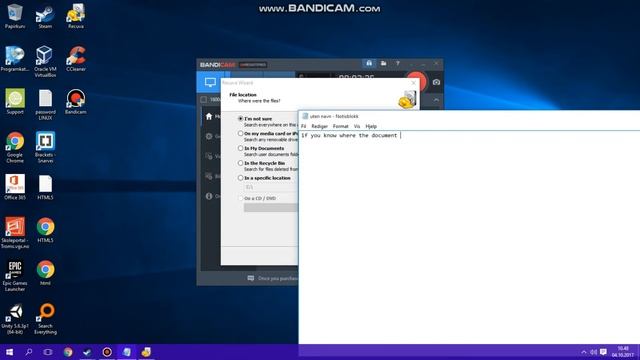Open the Epic Games Launcher icon

[15, 276]
